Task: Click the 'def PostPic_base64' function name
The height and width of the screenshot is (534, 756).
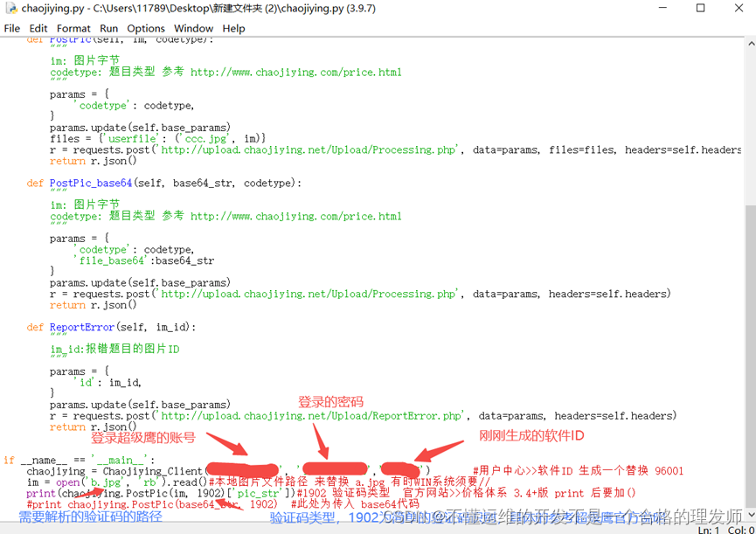Action: [91, 184]
